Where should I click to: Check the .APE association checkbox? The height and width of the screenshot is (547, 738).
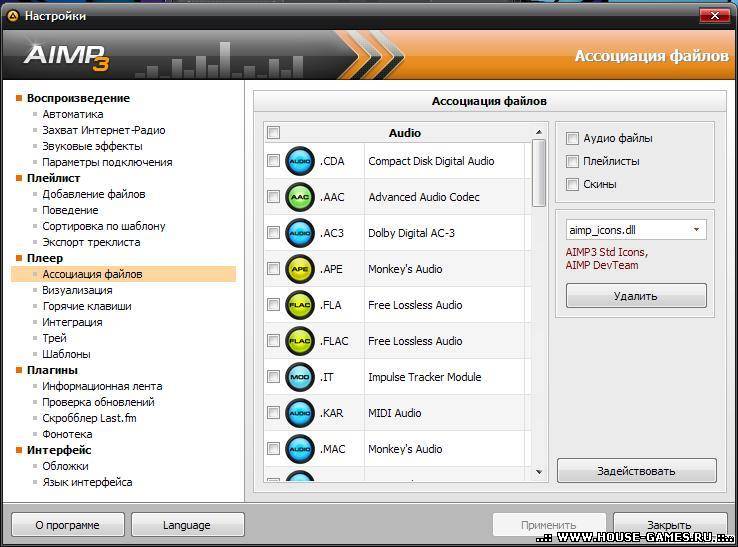click(273, 268)
